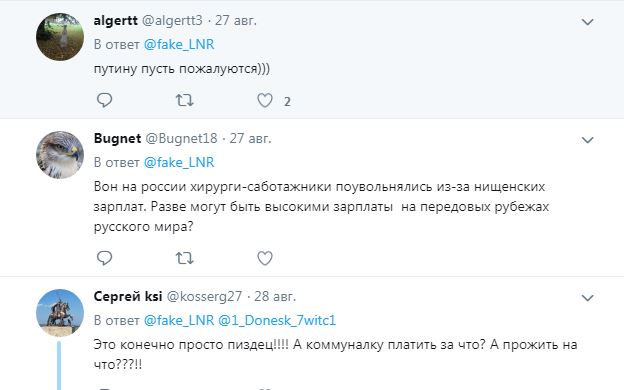
Task: Reply to algertt's tweet
Action: [105, 100]
